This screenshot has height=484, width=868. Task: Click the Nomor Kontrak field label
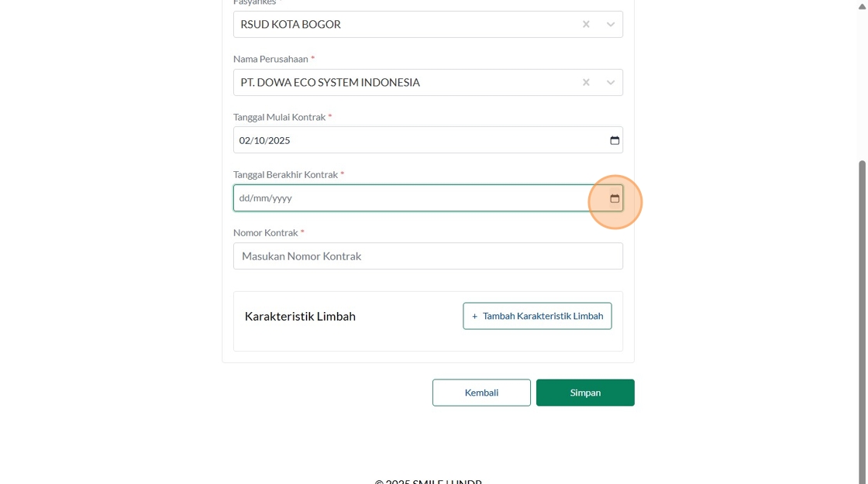pos(265,232)
